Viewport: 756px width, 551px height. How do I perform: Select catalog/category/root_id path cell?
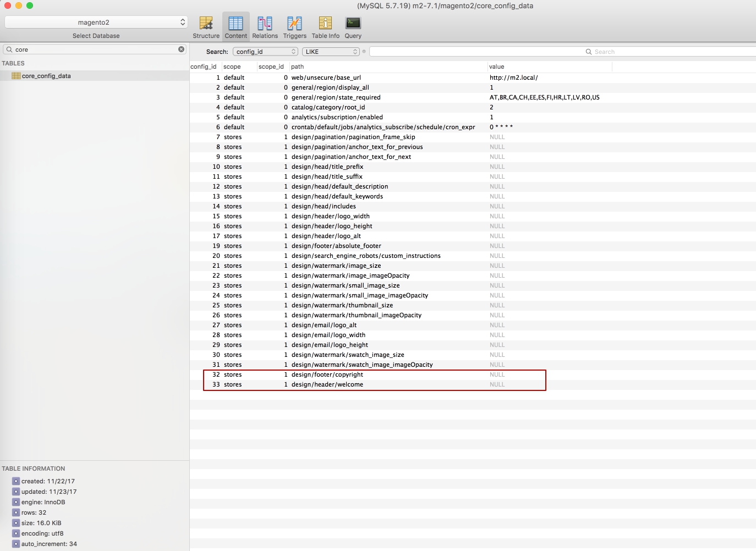pos(328,107)
